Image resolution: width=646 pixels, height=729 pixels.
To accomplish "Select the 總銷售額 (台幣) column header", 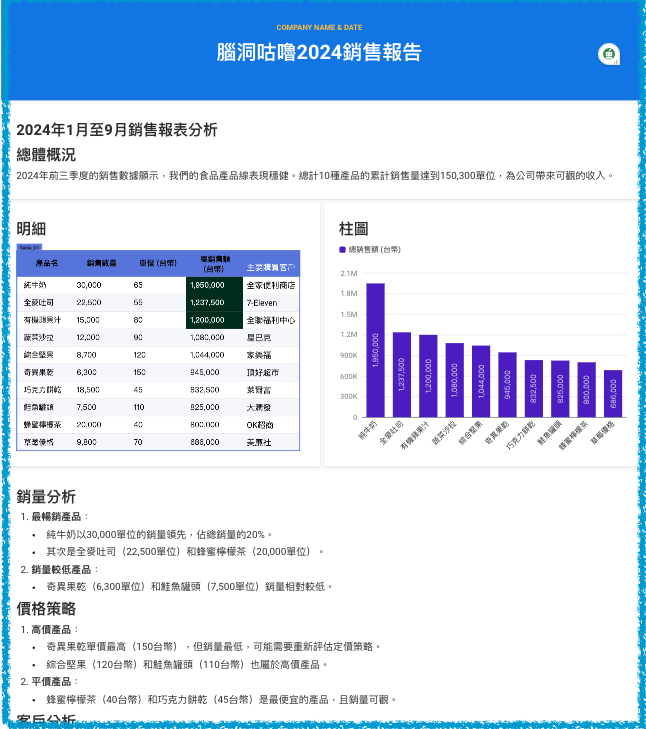I will (214, 264).
